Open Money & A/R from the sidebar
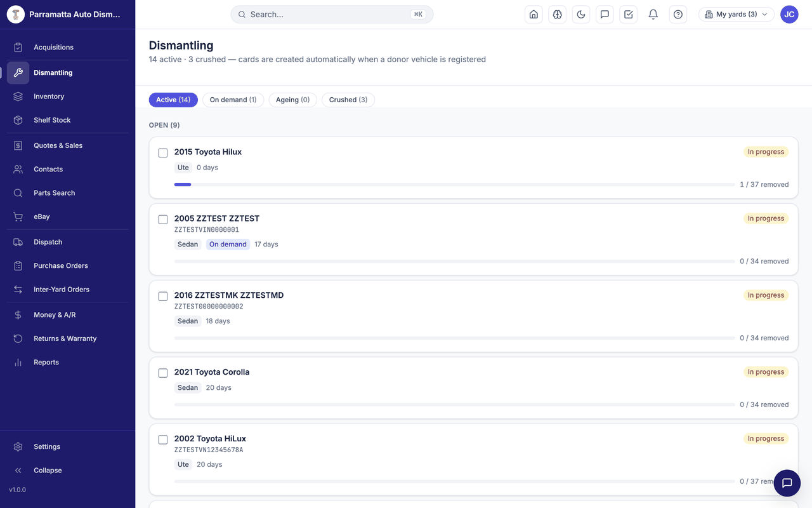 click(67, 315)
